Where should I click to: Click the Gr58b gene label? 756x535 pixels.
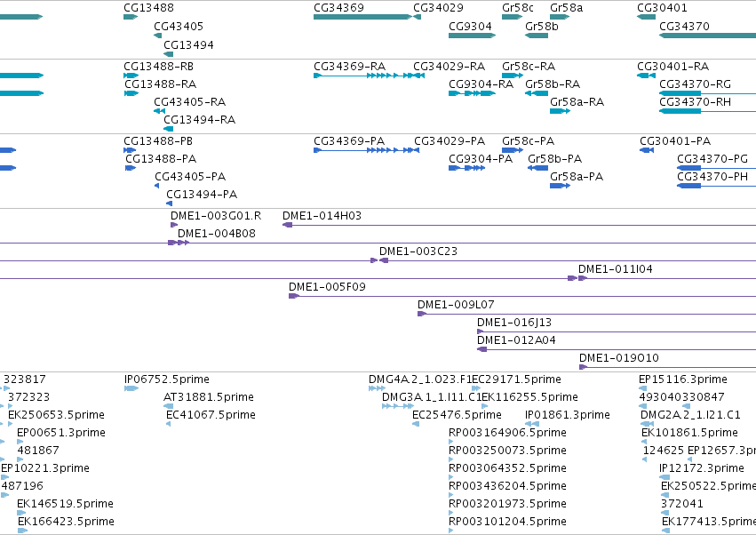[542, 27]
